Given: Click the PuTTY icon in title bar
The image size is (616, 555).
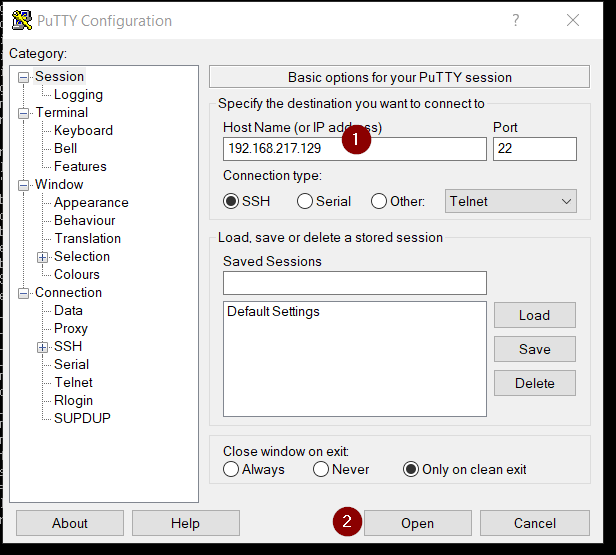Looking at the screenshot, I should [22, 20].
